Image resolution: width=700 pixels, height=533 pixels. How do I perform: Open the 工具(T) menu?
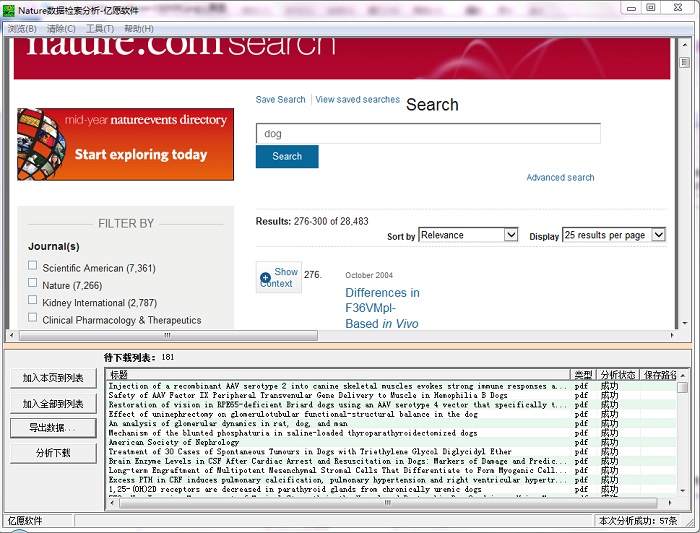pyautogui.click(x=100, y=29)
